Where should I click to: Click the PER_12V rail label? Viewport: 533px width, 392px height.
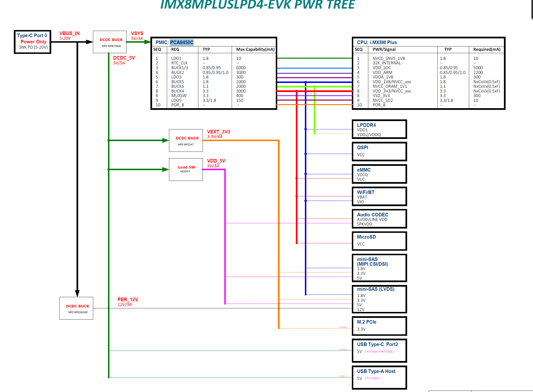(128, 300)
